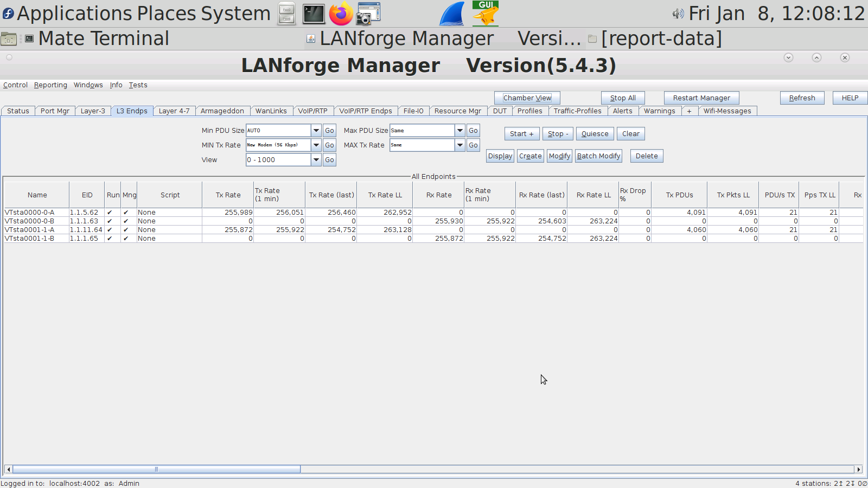Click Go next to Min PDU Size
The image size is (868, 488).
[x=329, y=131]
